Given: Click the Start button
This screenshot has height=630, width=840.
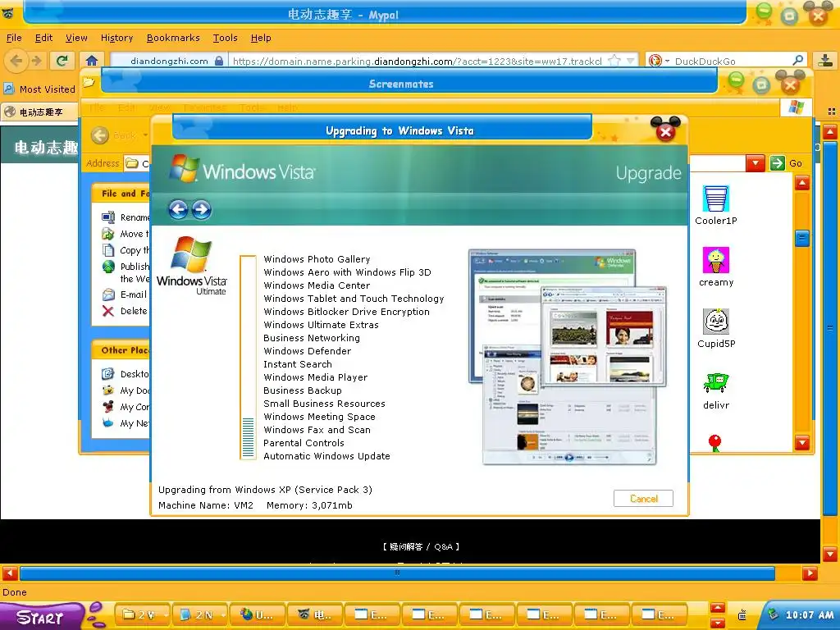Looking at the screenshot, I should (41, 617).
